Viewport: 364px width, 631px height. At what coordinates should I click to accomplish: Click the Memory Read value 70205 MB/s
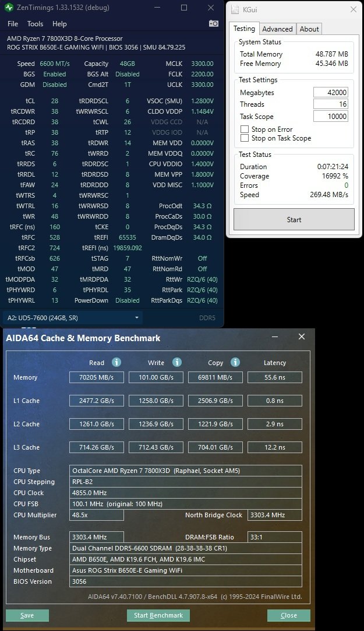point(97,377)
